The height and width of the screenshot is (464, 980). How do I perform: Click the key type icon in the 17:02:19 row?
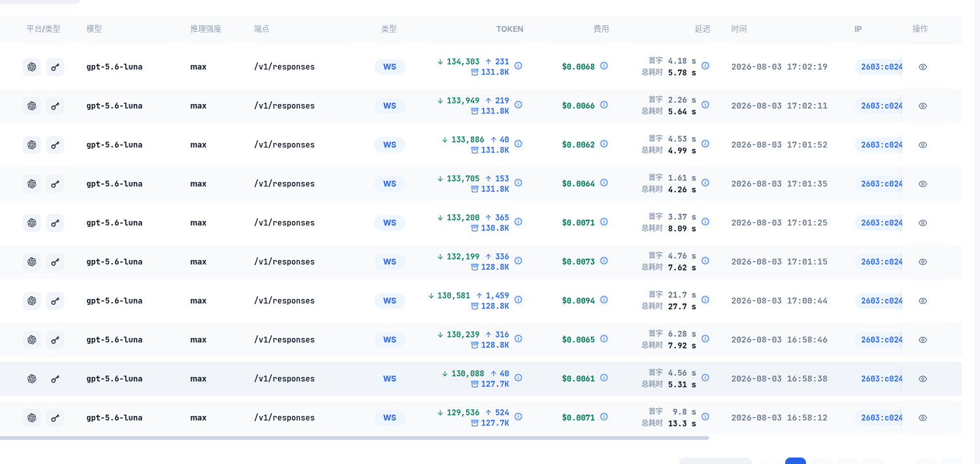pyautogui.click(x=55, y=67)
